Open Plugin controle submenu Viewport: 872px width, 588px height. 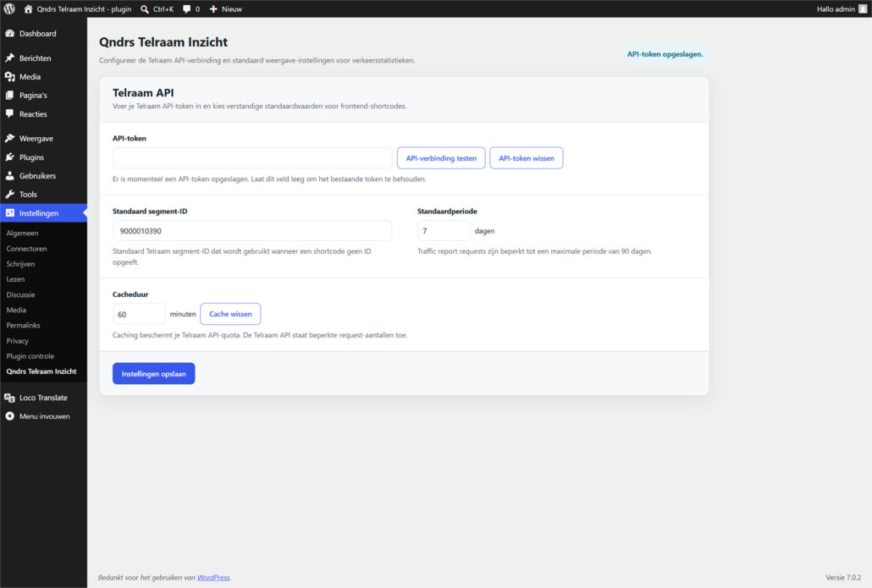tap(30, 355)
